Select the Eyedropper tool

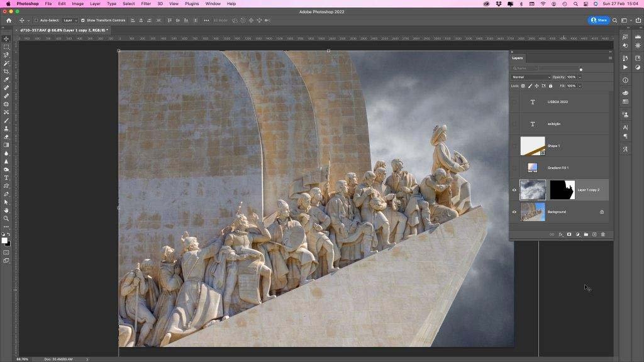(6, 80)
